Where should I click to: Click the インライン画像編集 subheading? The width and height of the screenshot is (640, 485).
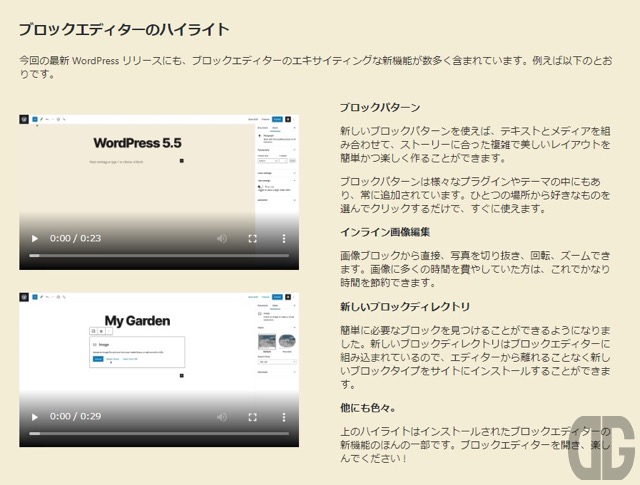385,232
